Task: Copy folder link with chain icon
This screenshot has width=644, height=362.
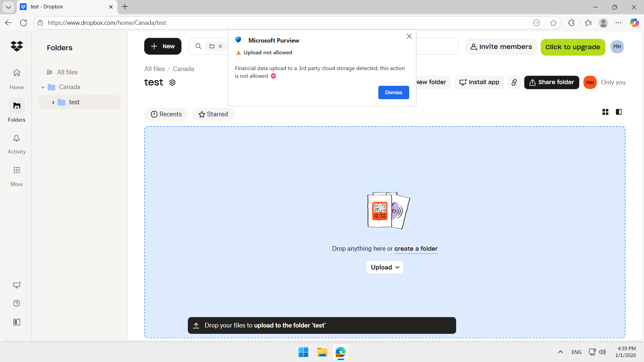Action: pos(514,82)
